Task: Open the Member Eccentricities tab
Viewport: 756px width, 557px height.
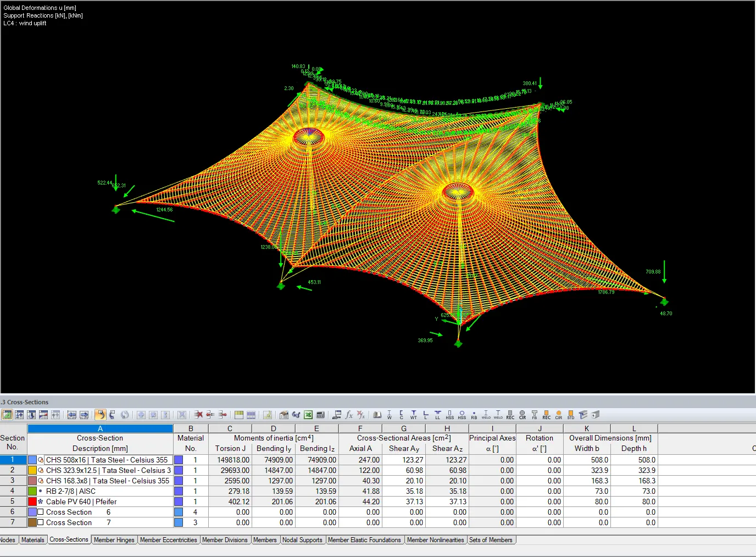Action: coord(168,540)
